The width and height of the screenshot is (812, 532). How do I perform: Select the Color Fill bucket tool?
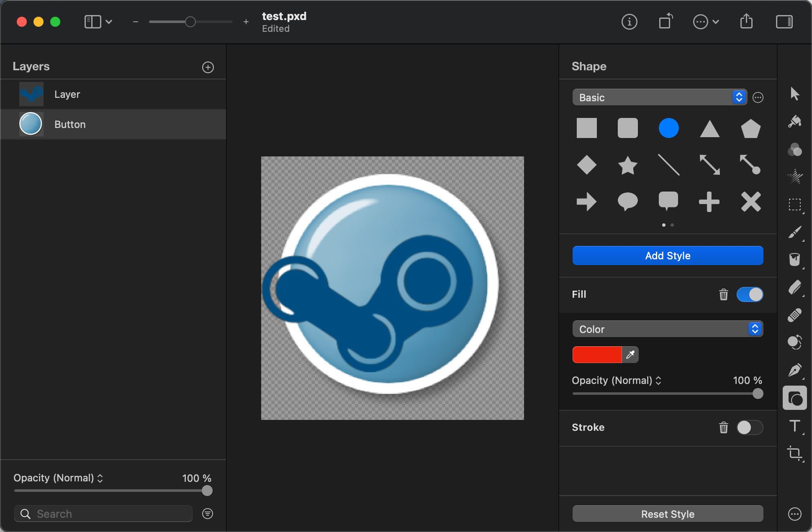pos(794,260)
